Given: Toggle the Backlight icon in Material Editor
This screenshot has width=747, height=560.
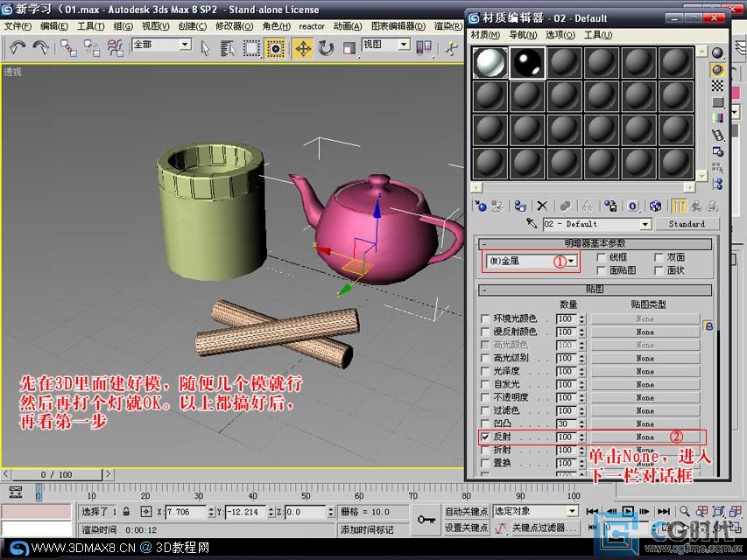Looking at the screenshot, I should 717,70.
